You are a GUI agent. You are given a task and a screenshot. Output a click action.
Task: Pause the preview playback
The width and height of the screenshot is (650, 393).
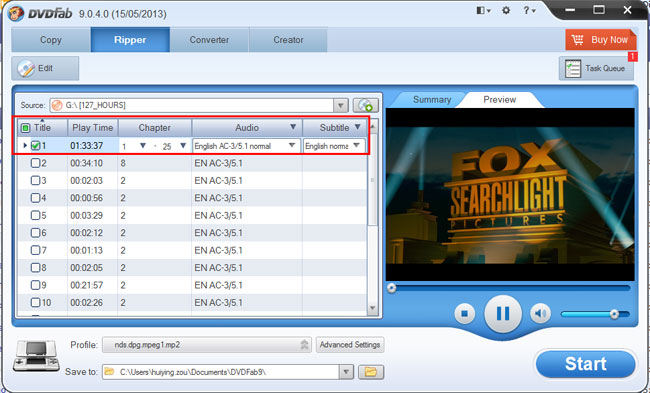tap(503, 314)
